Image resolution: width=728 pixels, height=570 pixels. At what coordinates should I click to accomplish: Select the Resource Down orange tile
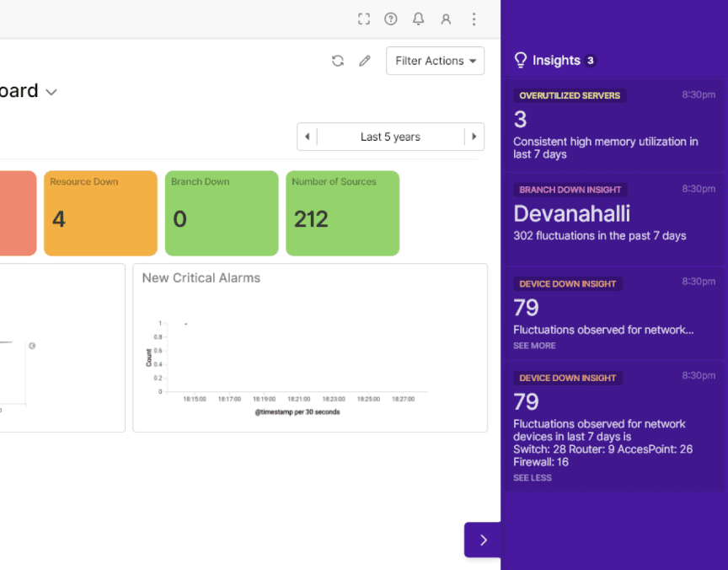click(101, 213)
